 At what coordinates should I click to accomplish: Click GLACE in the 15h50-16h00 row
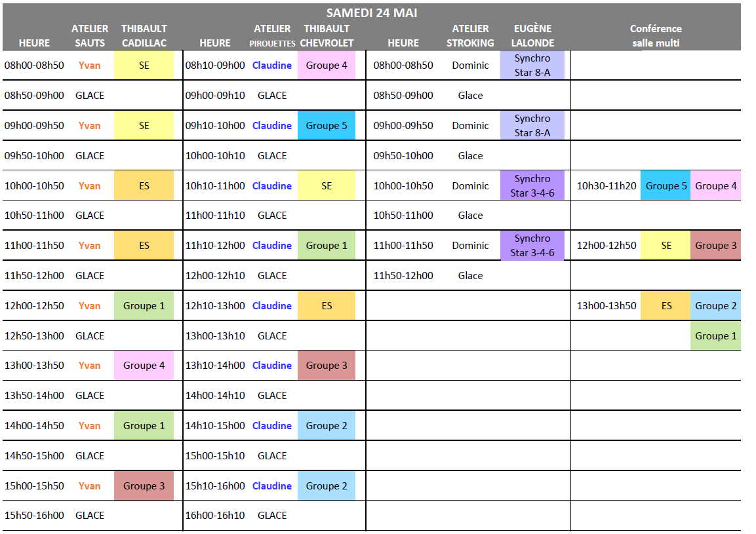(x=90, y=516)
